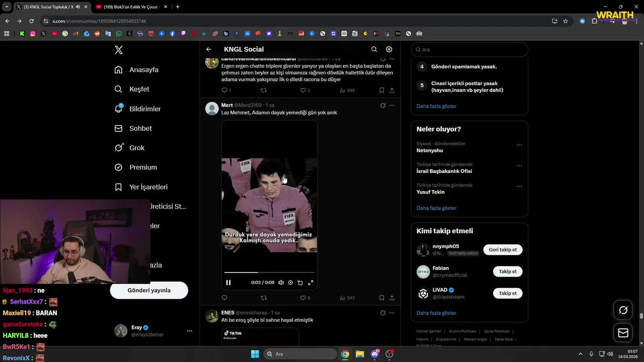Reply to the top post with 1 reply

click(226, 90)
